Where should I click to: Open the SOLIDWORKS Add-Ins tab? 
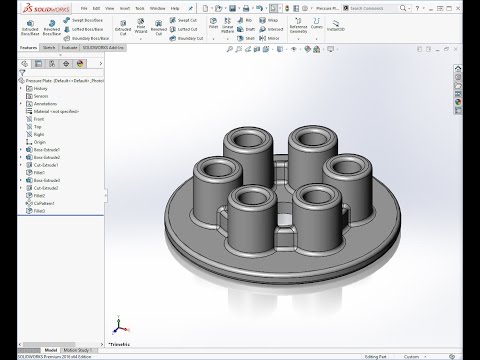point(103,48)
